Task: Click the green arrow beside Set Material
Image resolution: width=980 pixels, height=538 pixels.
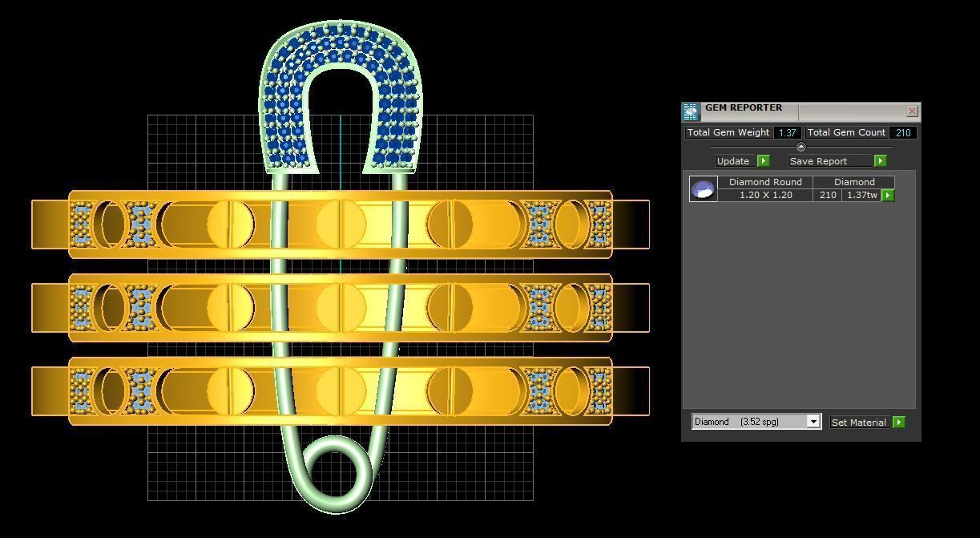Action: (x=898, y=422)
